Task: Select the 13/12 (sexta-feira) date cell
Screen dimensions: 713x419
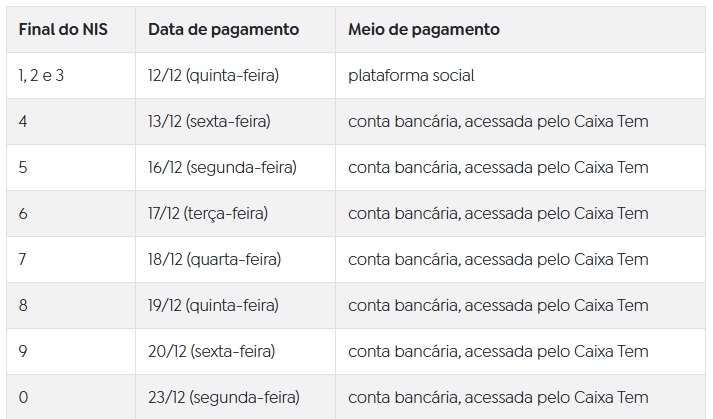Action: pyautogui.click(x=209, y=122)
